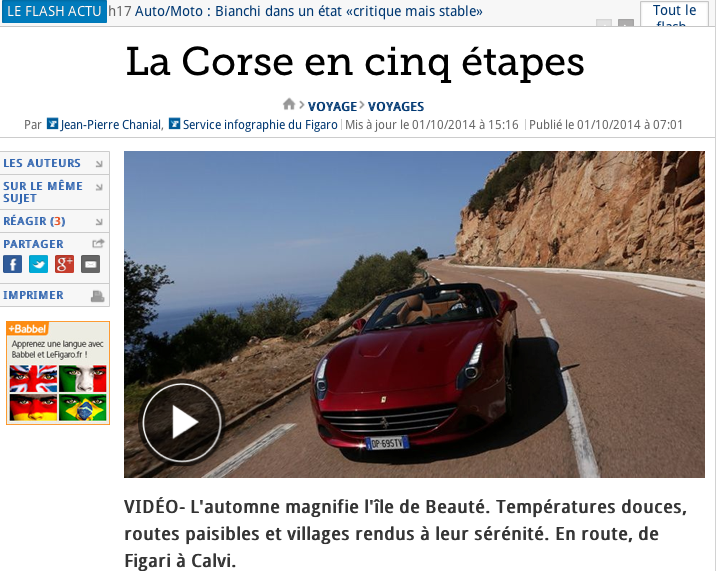Send article by email envelope icon

pyautogui.click(x=90, y=264)
